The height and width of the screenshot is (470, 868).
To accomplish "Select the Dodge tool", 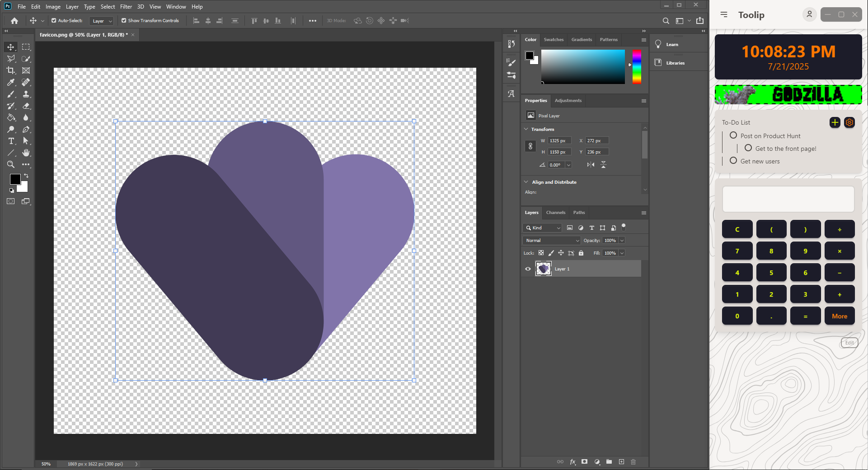I will [11, 130].
